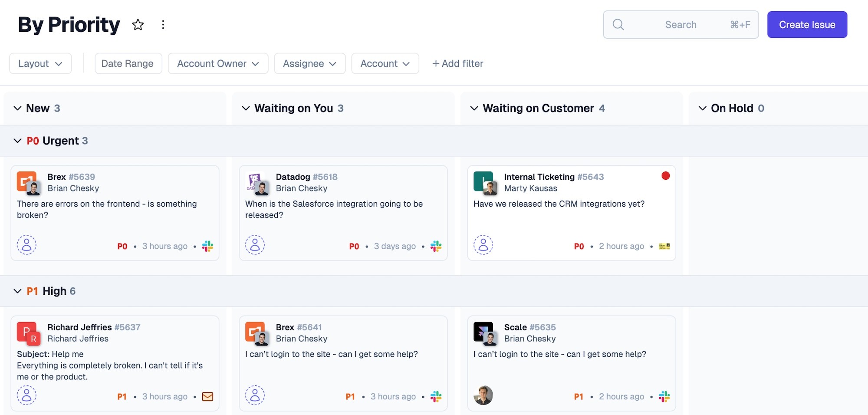Click the Slack icon on Scale #5635 card
This screenshot has height=415, width=868.
[x=664, y=396]
